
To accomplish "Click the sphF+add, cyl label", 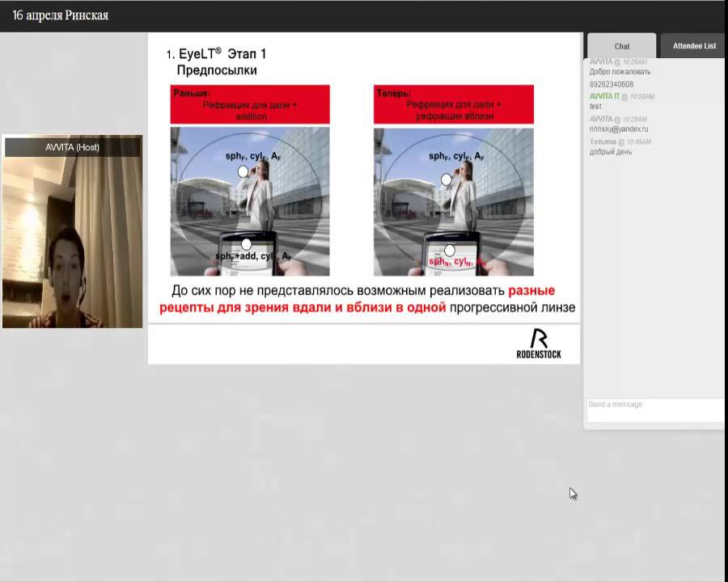I will (253, 255).
